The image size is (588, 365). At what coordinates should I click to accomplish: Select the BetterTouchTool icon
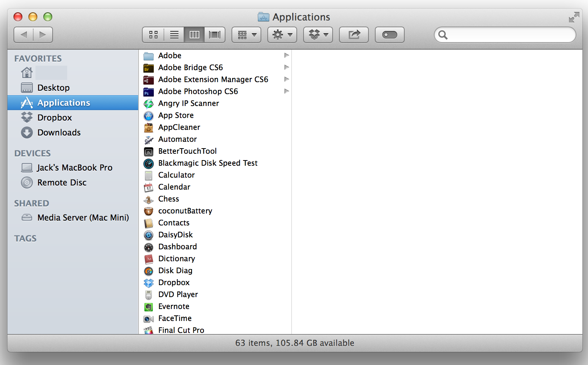tap(149, 152)
